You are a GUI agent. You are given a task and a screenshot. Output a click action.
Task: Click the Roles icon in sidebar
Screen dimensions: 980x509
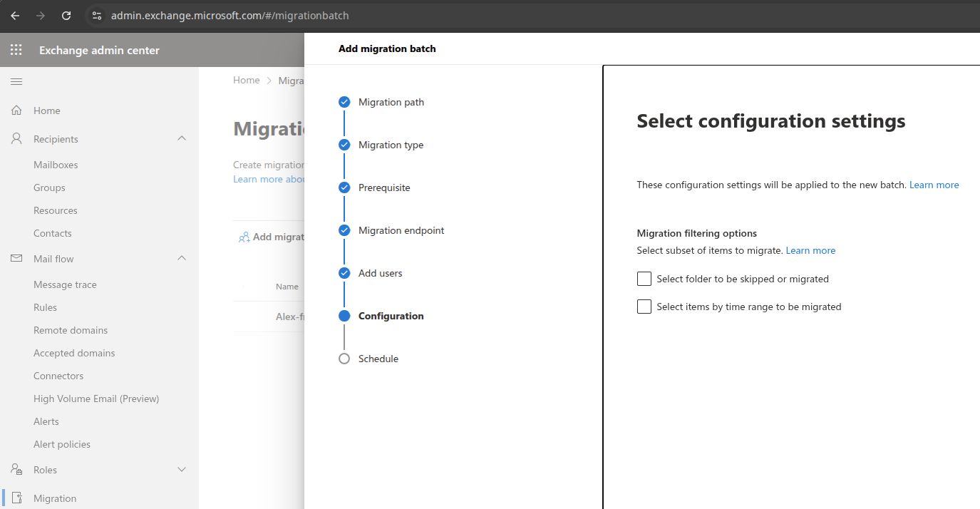coord(16,470)
